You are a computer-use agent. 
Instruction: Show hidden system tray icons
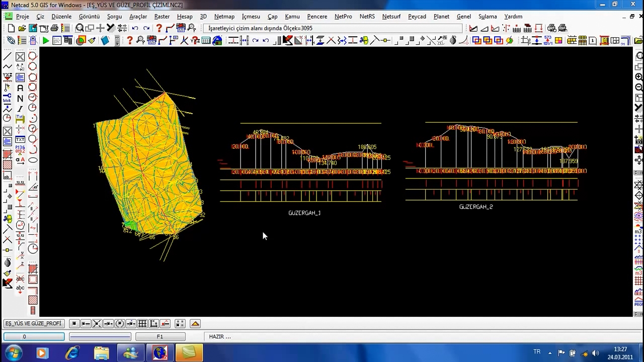pos(550,353)
